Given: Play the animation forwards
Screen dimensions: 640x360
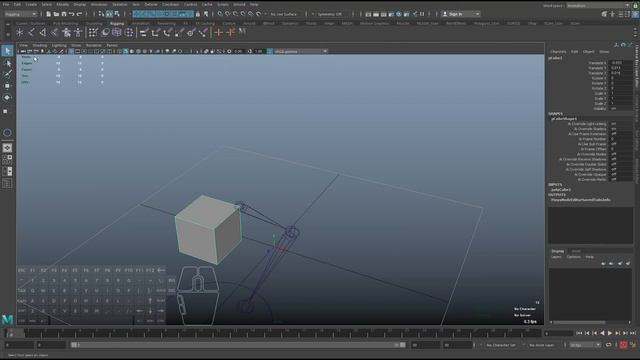Looking at the screenshot, I should 610,333.
